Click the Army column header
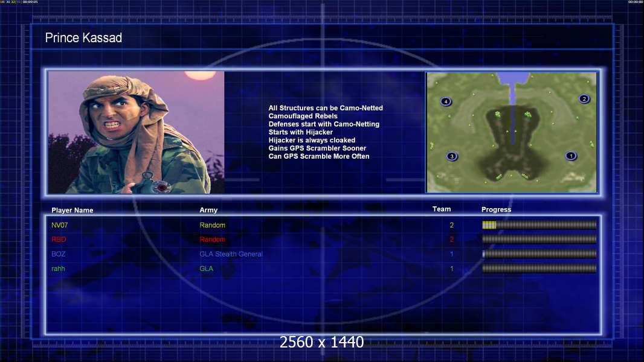Image resolution: width=644 pixels, height=362 pixels. [x=208, y=210]
